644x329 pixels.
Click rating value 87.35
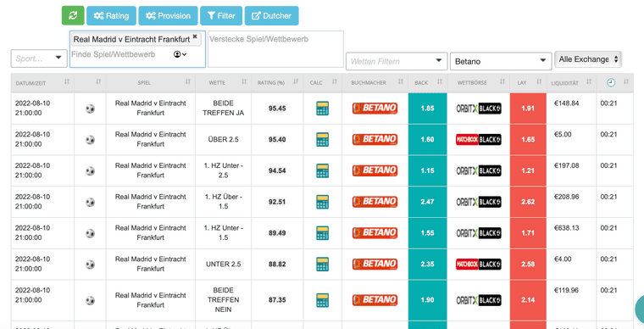click(x=277, y=300)
